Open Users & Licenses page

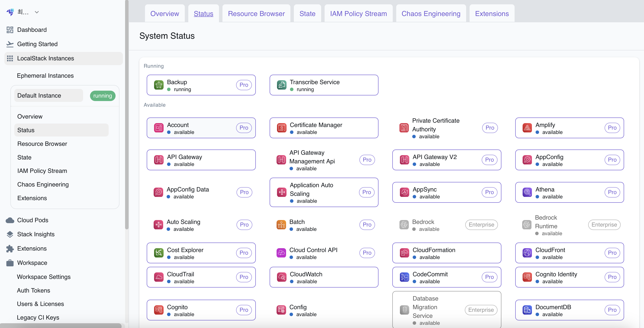[x=40, y=304]
